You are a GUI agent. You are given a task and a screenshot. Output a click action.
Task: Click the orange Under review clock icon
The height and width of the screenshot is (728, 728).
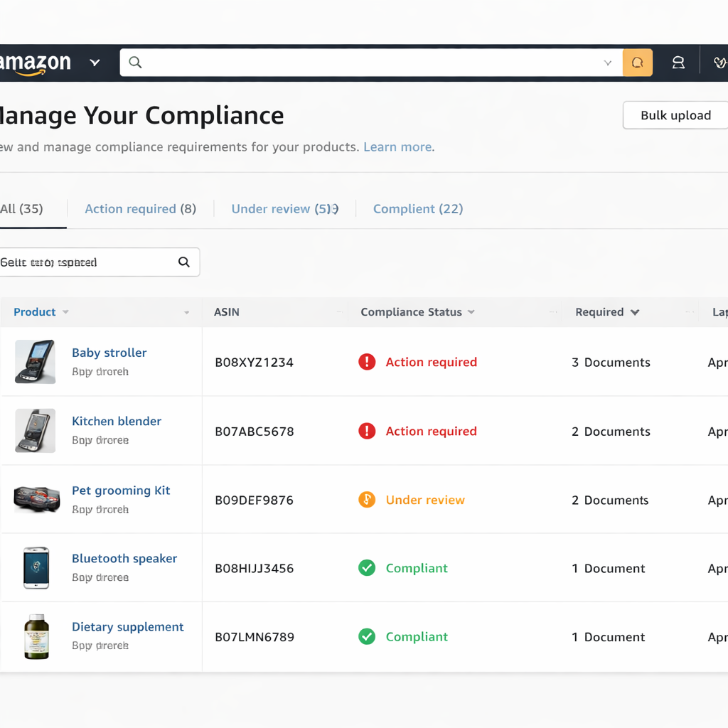[367, 500]
